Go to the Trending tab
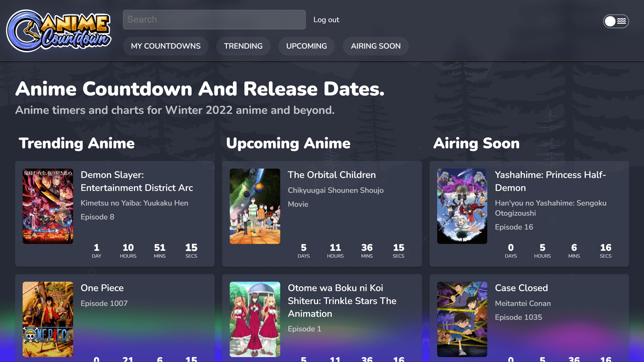The image size is (644, 362). 243,46
